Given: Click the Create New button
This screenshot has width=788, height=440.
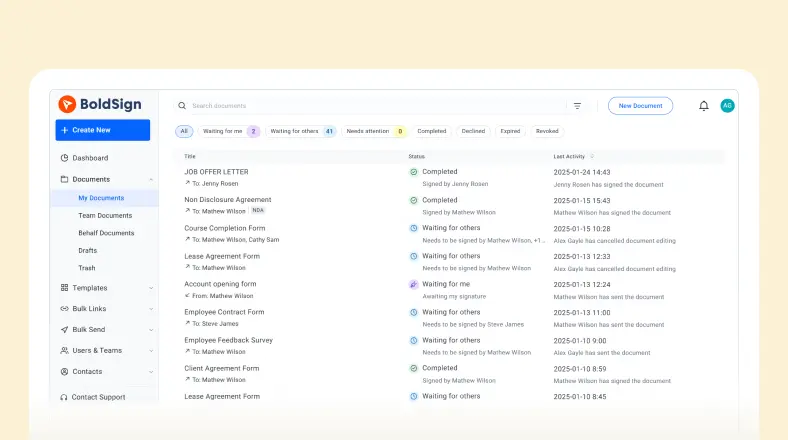Looking at the screenshot, I should coord(102,130).
